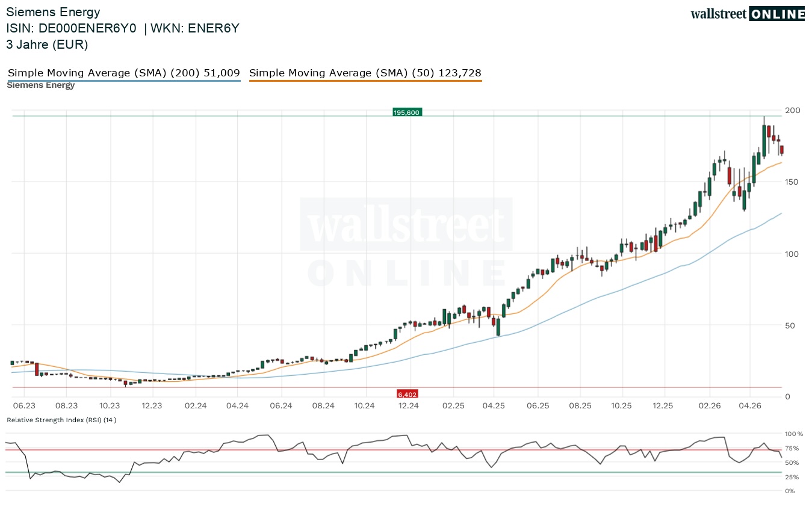Select the SMA (50) 123,728 legend entry
The height and width of the screenshot is (507, 812).
coord(365,73)
